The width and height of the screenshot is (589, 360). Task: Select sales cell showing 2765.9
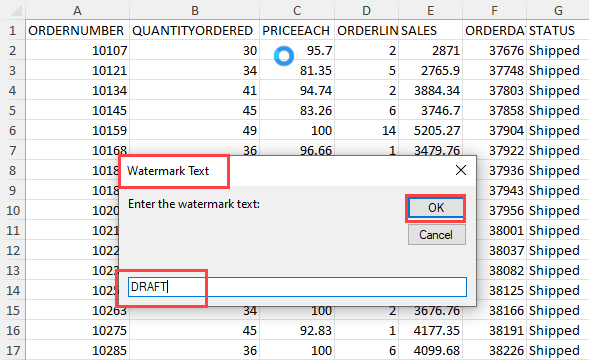[430, 70]
